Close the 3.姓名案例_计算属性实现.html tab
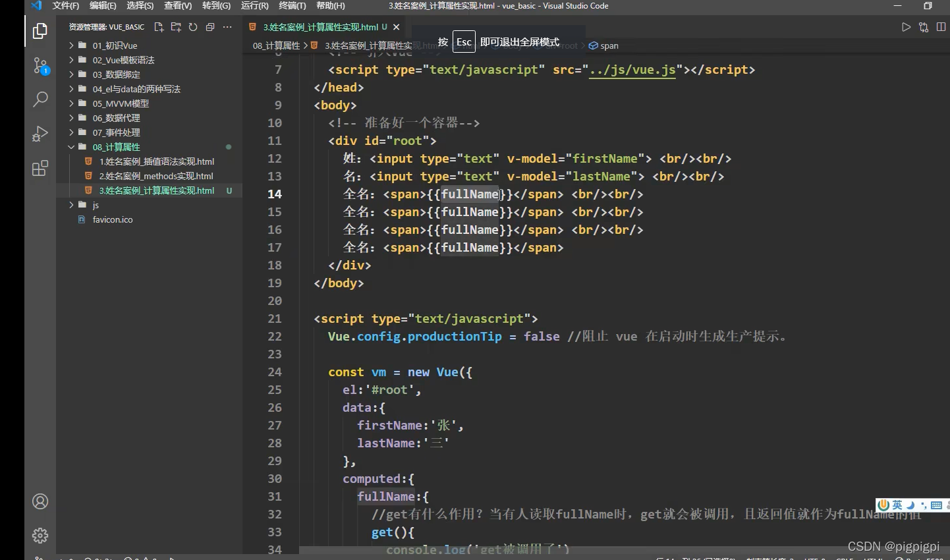This screenshot has width=950, height=560. (x=396, y=27)
